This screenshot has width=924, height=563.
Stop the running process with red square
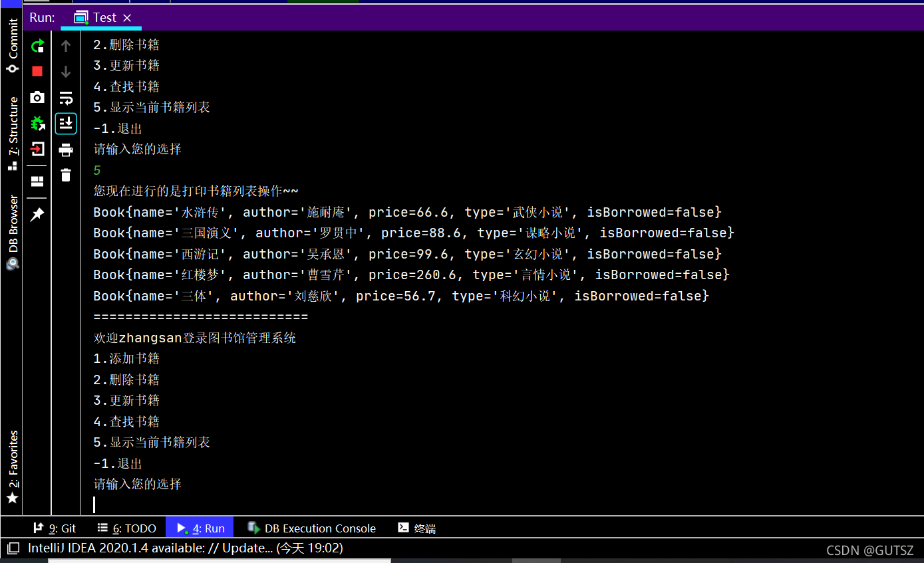point(37,71)
